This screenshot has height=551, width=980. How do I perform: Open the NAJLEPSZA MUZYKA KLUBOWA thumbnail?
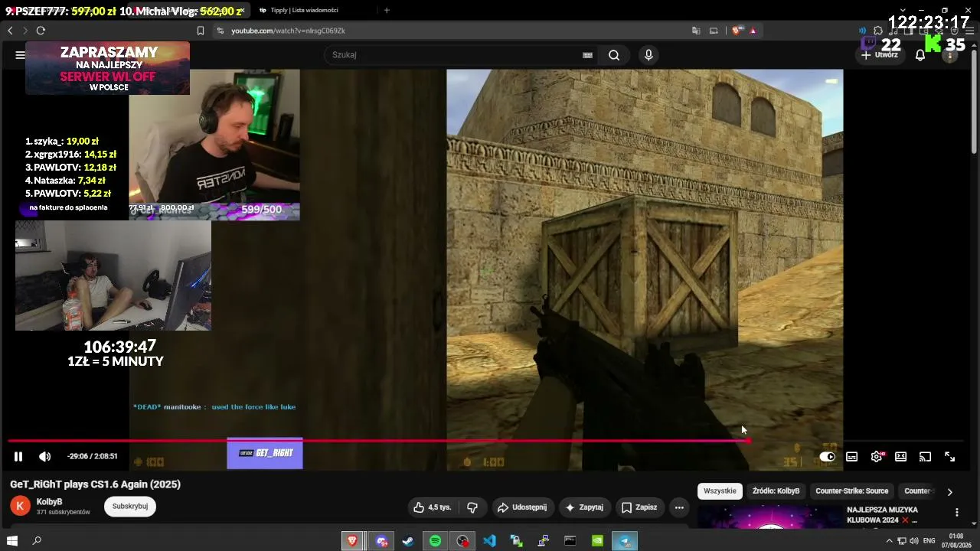(x=769, y=517)
